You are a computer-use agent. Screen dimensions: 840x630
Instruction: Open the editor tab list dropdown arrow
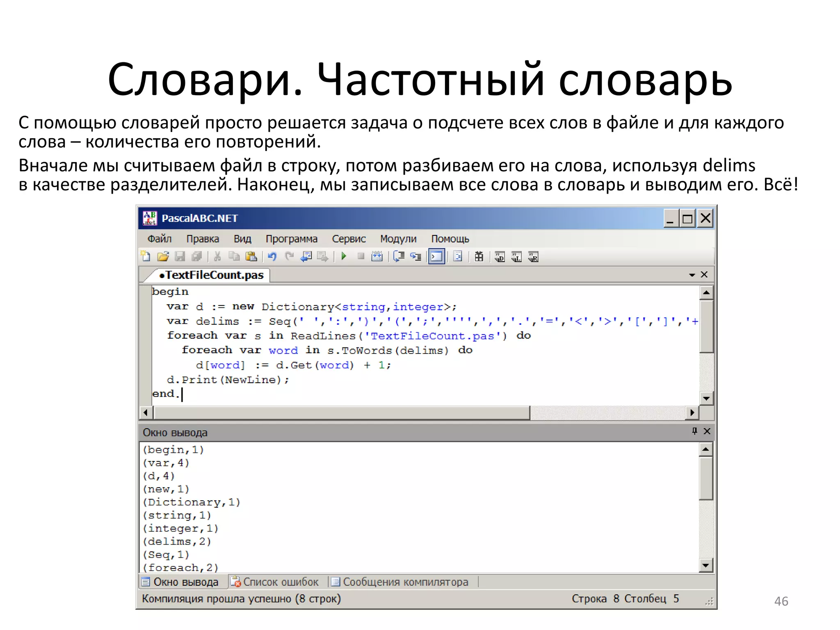tap(692, 275)
